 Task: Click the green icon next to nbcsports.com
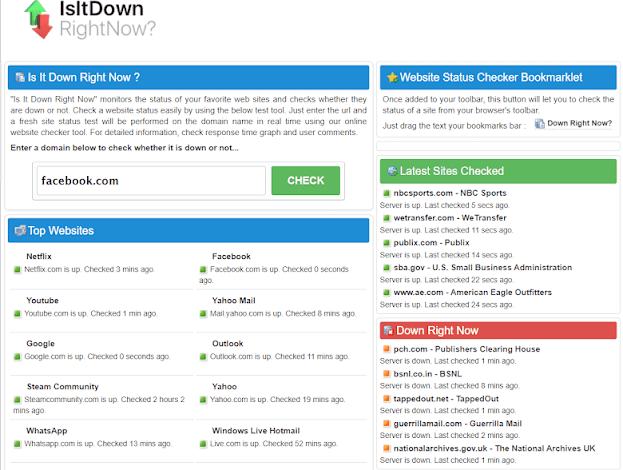coord(386,193)
